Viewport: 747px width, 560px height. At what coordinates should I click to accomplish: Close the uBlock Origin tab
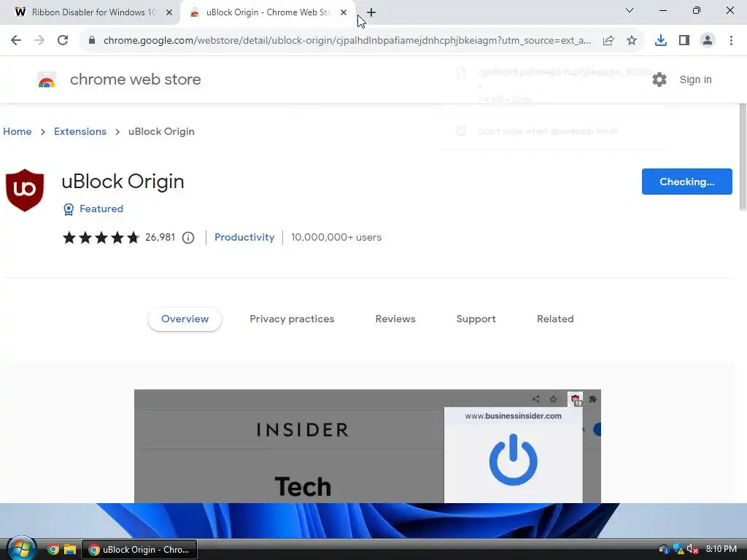tap(344, 12)
